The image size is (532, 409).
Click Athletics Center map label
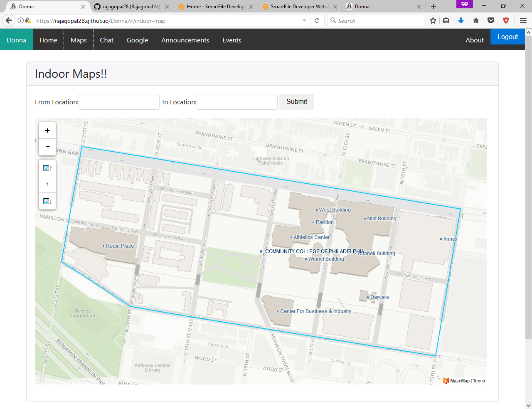(312, 237)
